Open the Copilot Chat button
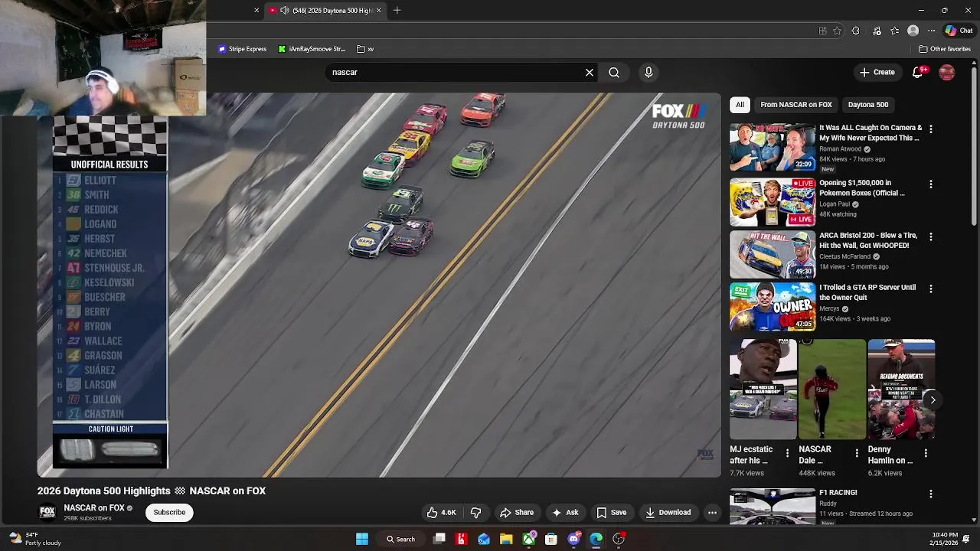Viewport: 980px width, 551px height. 959,31
